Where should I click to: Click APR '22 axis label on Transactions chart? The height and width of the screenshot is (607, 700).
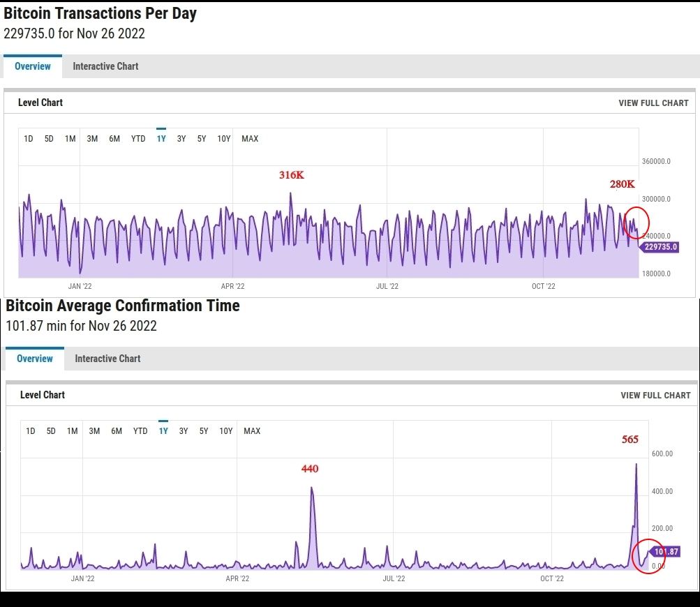coord(232,287)
